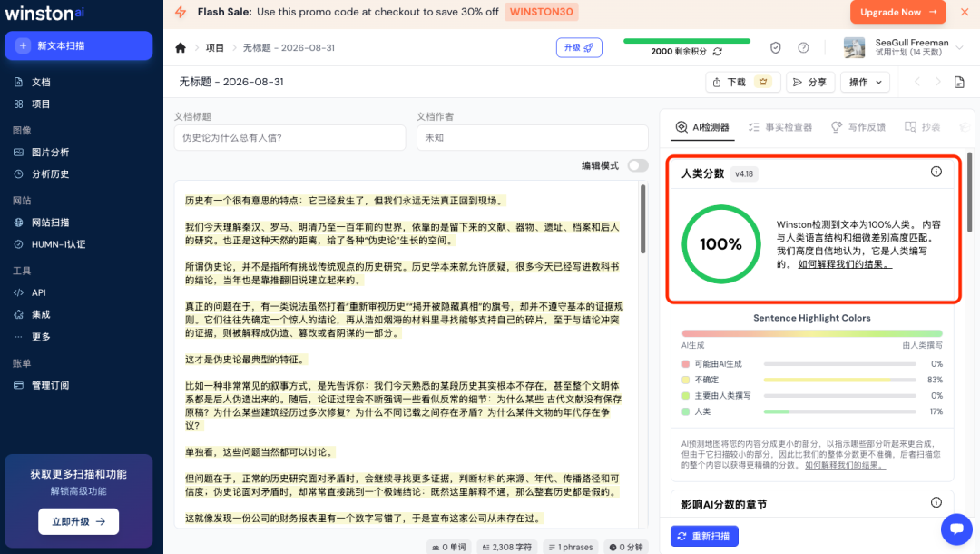This screenshot has width=980, height=554.
Task: Open the help question mark icon
Action: tap(803, 47)
